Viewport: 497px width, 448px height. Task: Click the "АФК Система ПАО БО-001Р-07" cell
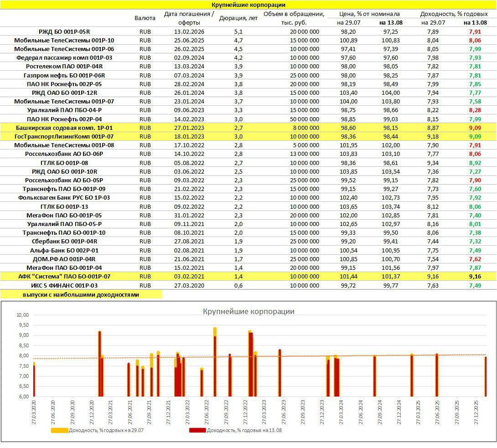(64, 276)
